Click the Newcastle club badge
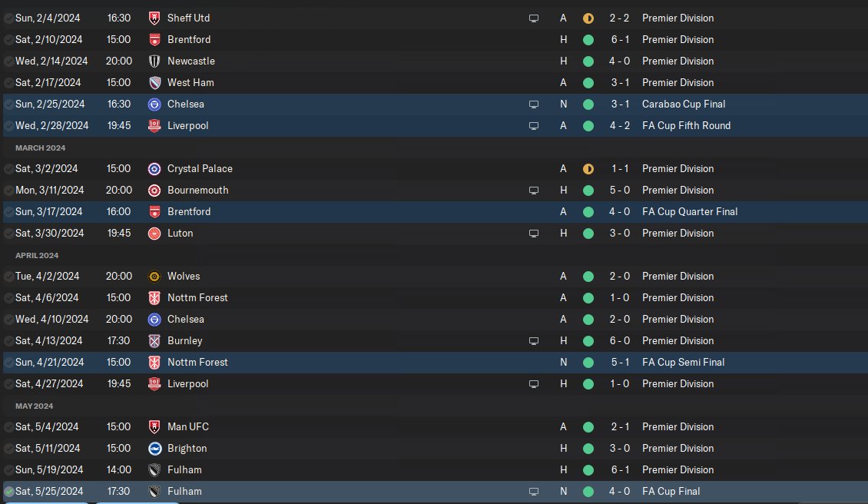 pos(154,61)
